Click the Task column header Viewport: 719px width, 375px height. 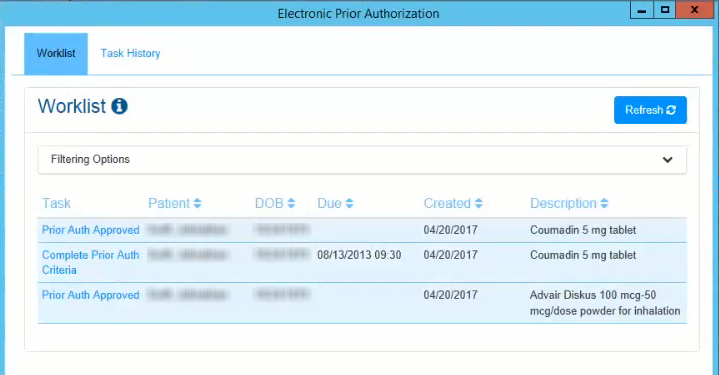(56, 204)
